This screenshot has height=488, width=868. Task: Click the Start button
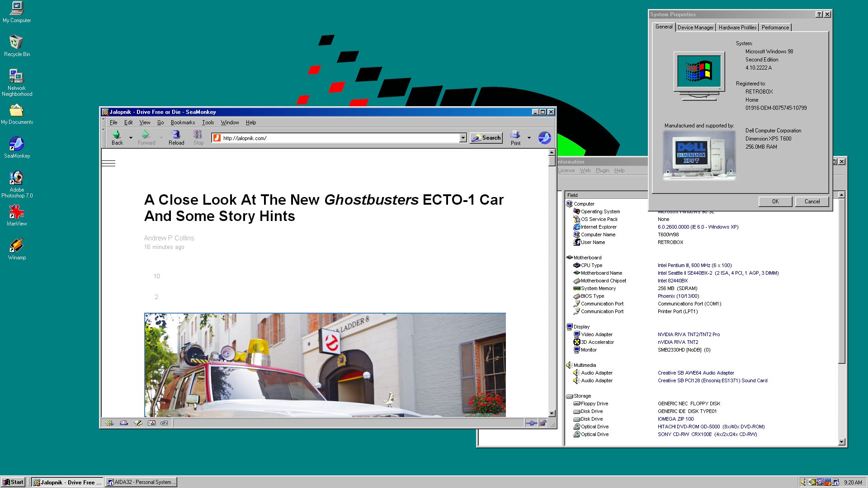pos(13,482)
